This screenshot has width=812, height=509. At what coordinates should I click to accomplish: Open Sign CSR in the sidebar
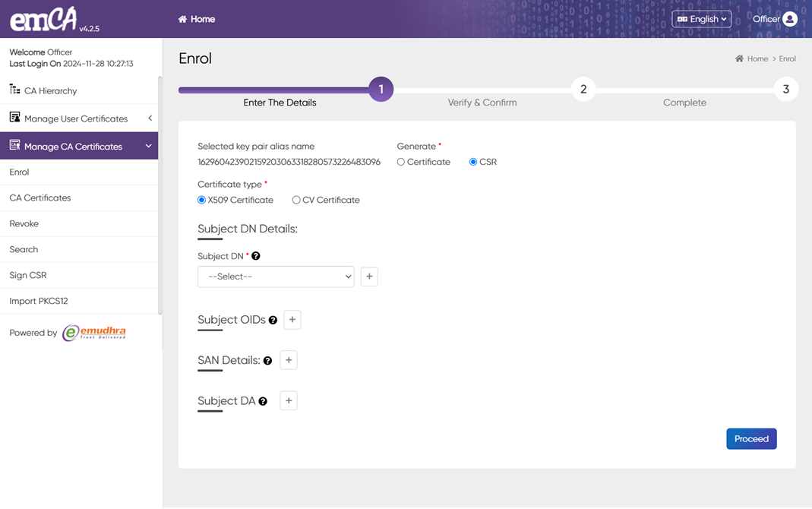tap(28, 275)
